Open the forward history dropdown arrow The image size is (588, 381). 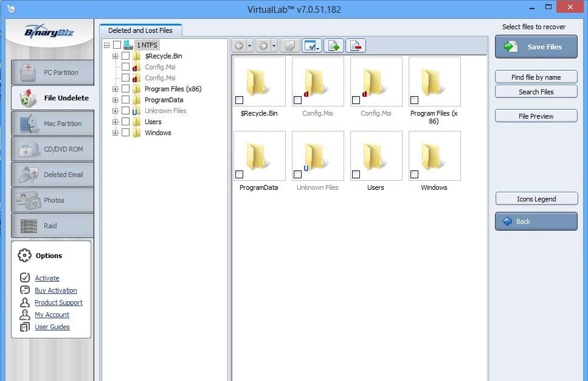point(274,46)
